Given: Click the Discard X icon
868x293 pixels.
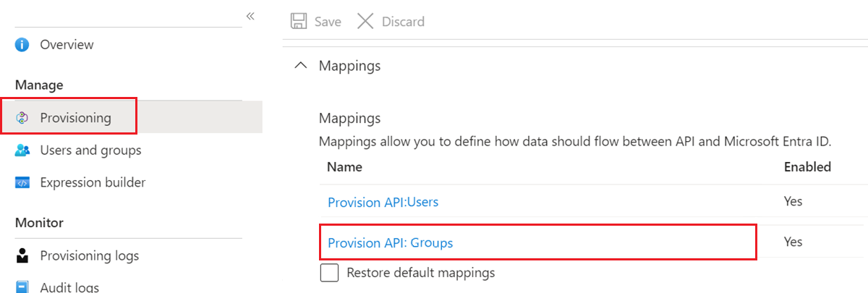Looking at the screenshot, I should [x=365, y=22].
